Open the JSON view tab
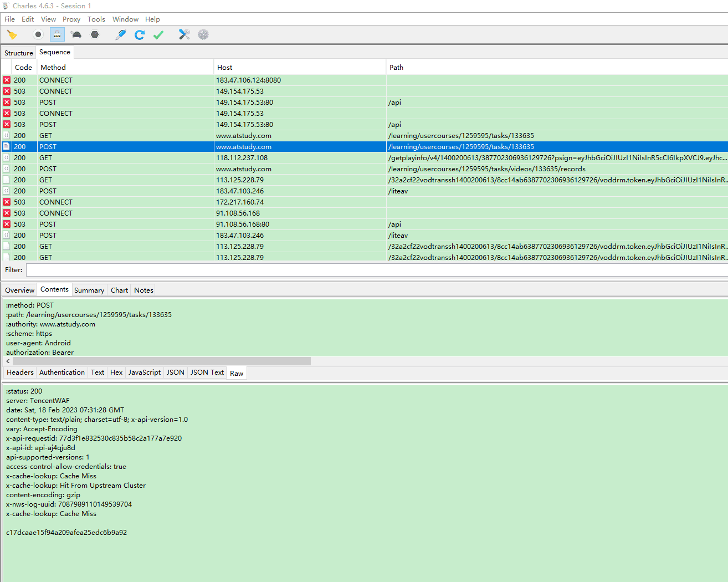 176,372
